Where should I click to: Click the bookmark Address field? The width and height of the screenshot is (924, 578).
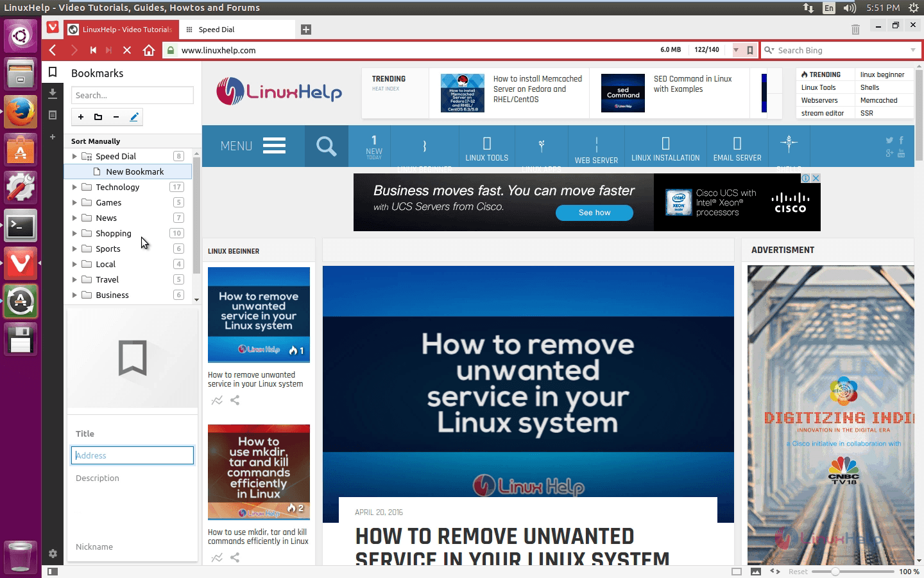(x=132, y=455)
